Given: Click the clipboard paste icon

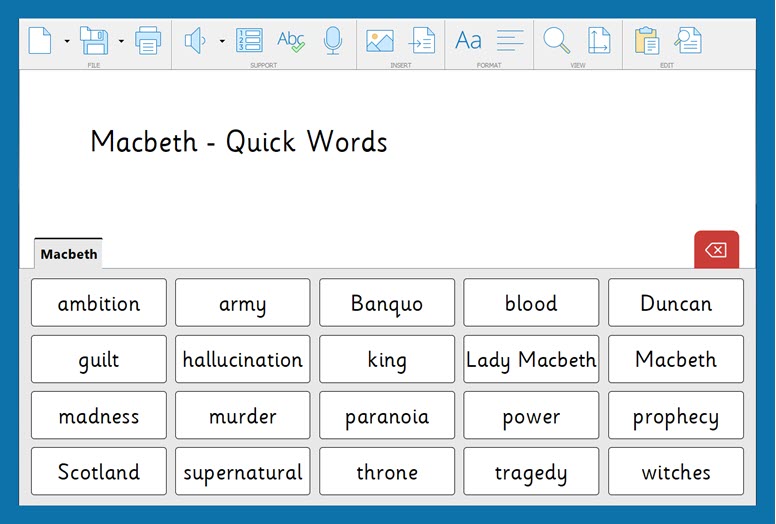Looking at the screenshot, I should [647, 40].
